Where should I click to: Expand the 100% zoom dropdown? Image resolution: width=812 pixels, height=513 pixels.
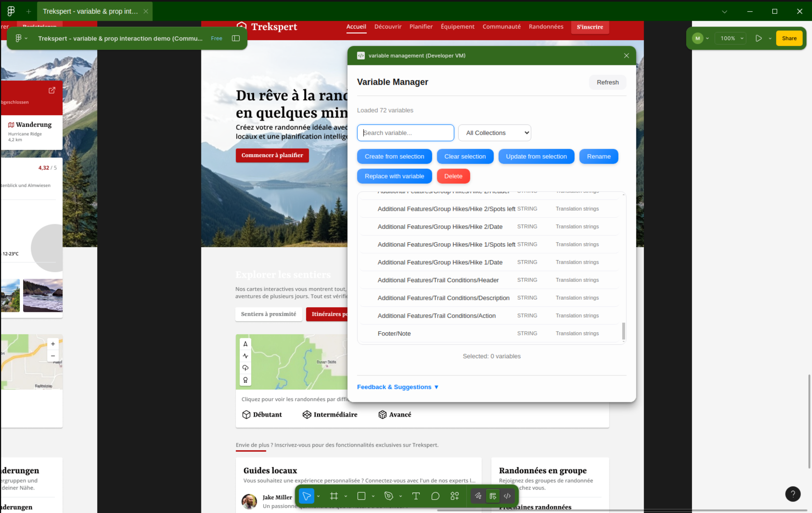point(731,38)
